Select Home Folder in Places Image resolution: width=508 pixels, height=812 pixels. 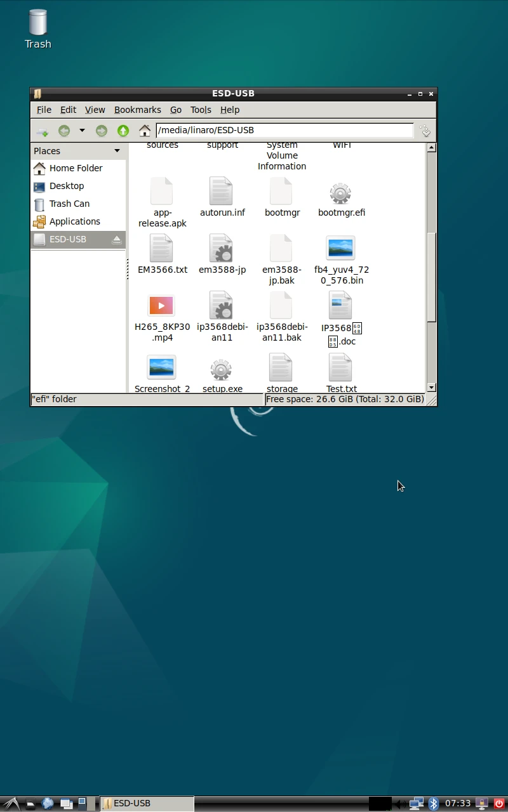78,168
